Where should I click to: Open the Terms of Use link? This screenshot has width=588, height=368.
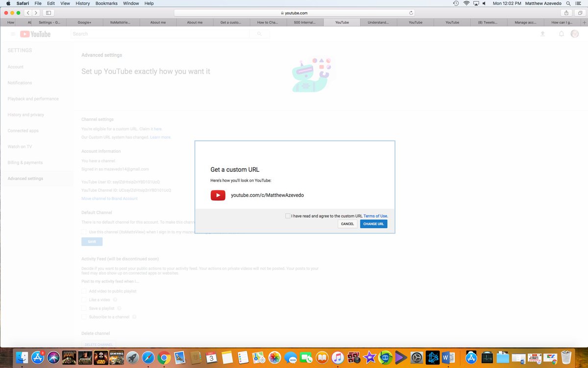coord(375,216)
